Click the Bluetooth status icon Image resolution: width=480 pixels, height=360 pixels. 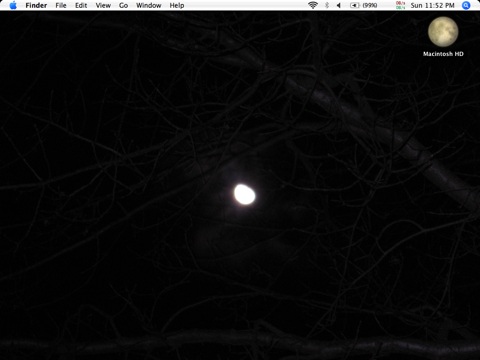[x=327, y=5]
